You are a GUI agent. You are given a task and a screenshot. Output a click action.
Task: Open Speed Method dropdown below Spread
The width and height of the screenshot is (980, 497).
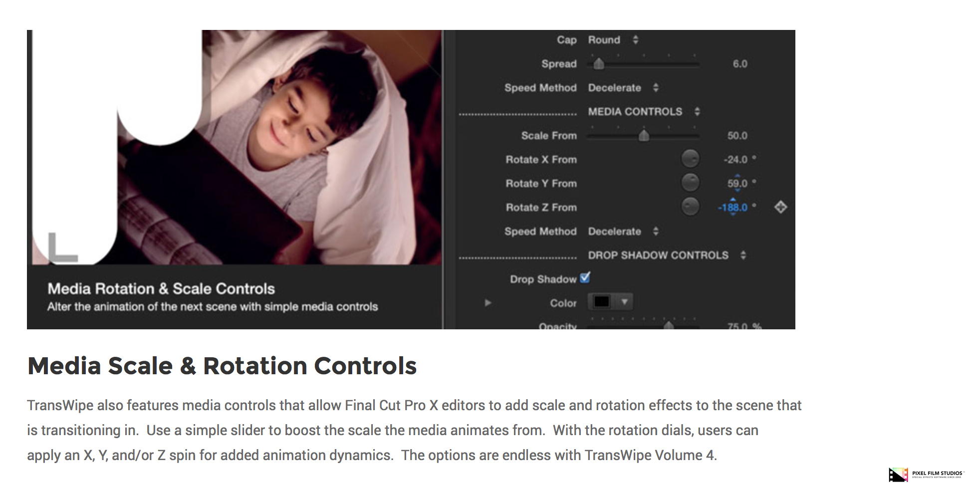coord(624,88)
